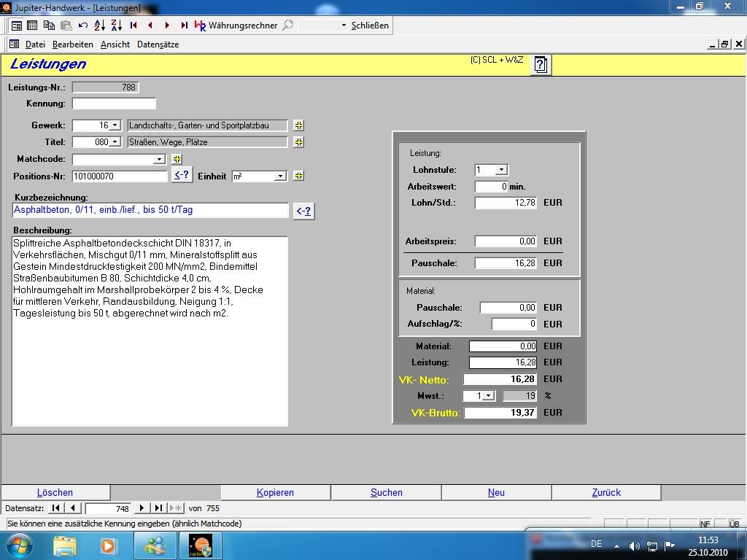Viewport: 747px width, 560px height.
Task: Open the Matchcode combo box
Action: tap(160, 159)
